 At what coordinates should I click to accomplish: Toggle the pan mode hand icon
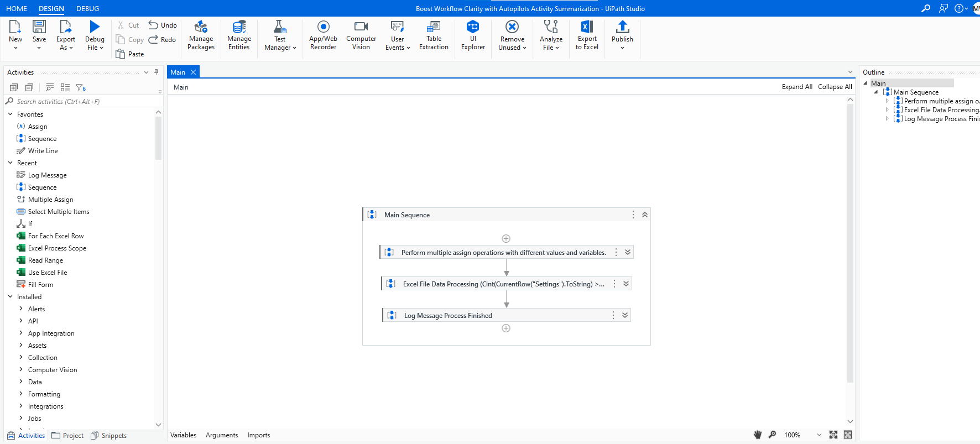(758, 435)
